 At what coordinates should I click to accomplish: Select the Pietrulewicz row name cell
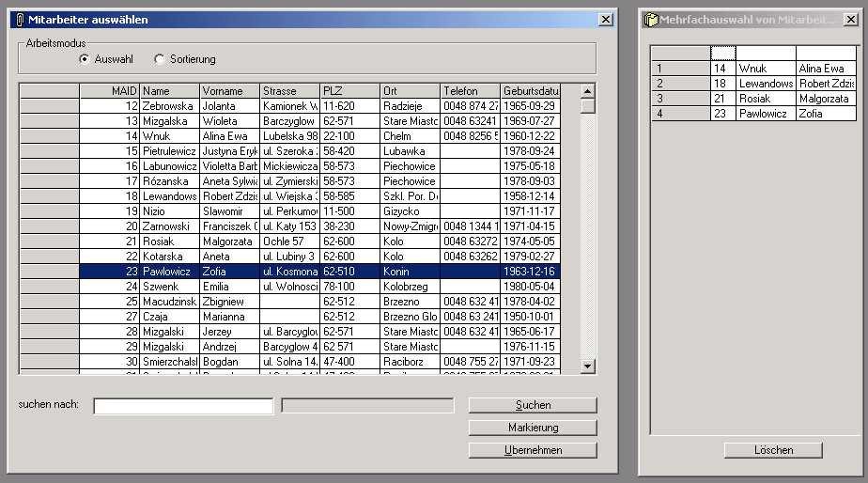[170, 150]
